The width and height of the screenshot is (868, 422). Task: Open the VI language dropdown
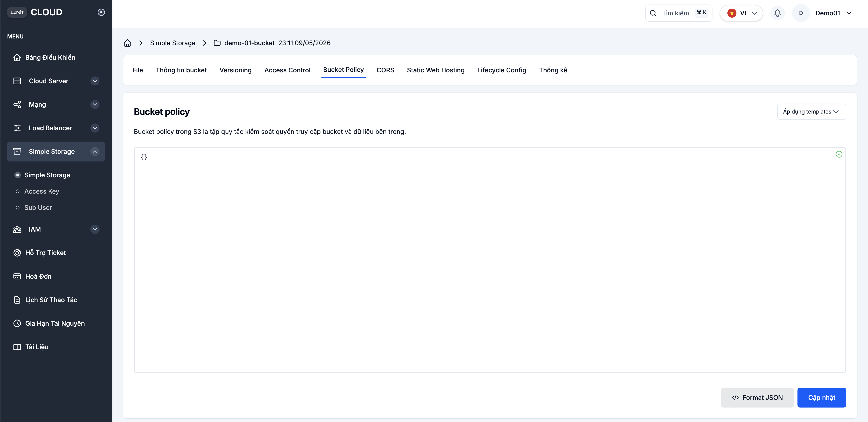click(x=741, y=13)
